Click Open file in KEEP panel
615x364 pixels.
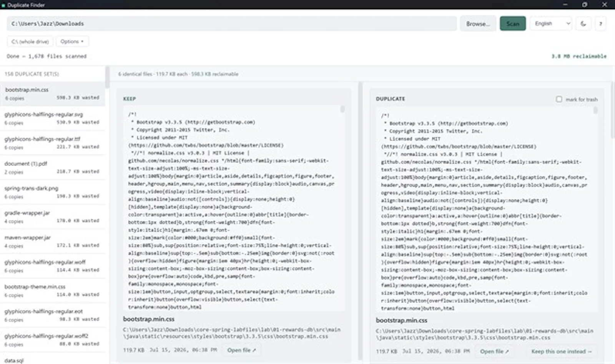(x=241, y=350)
